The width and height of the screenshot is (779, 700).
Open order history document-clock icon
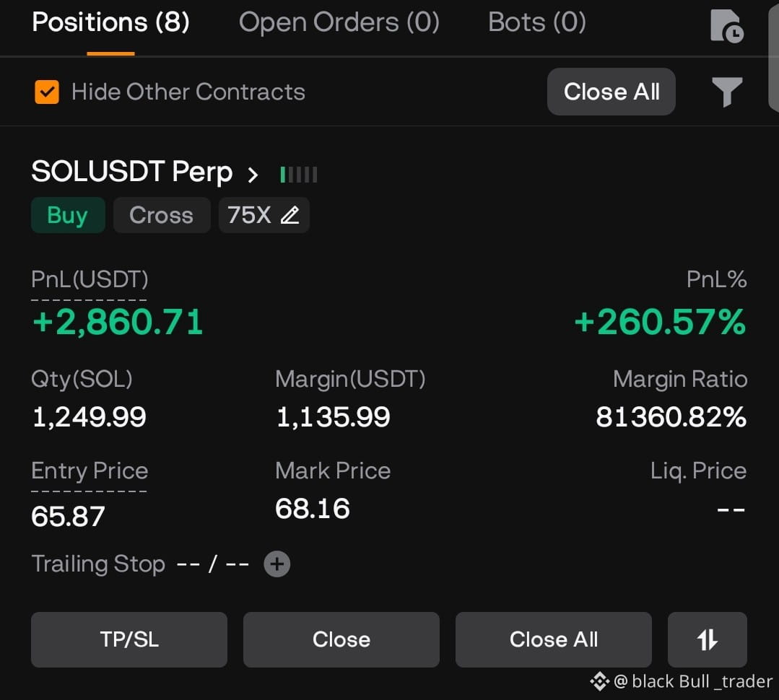(x=726, y=26)
